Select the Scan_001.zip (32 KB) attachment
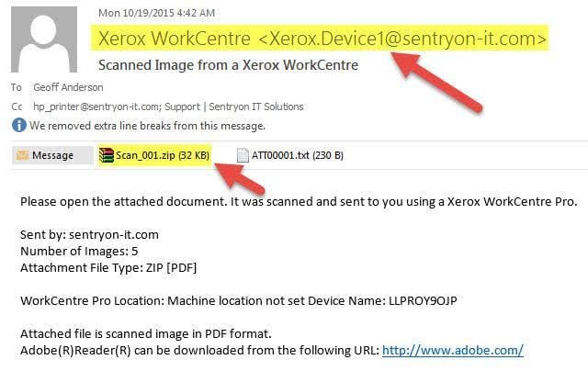This screenshot has width=588, height=371. tap(154, 155)
